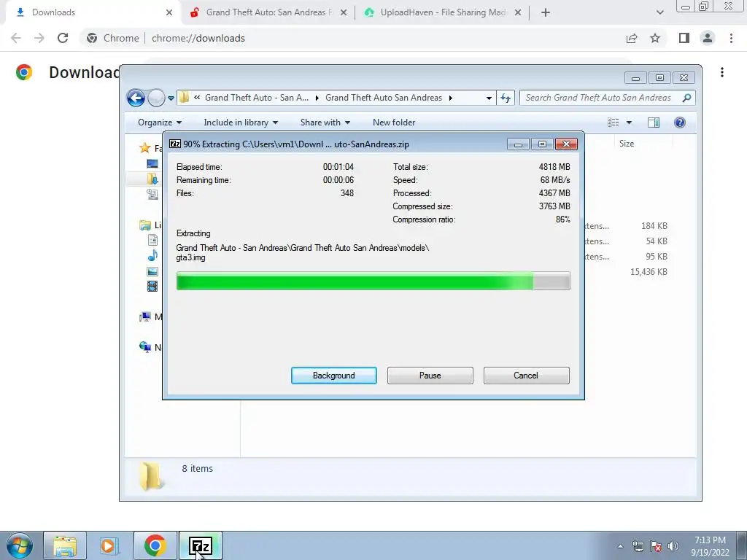Bookmark this page star icon

(655, 38)
